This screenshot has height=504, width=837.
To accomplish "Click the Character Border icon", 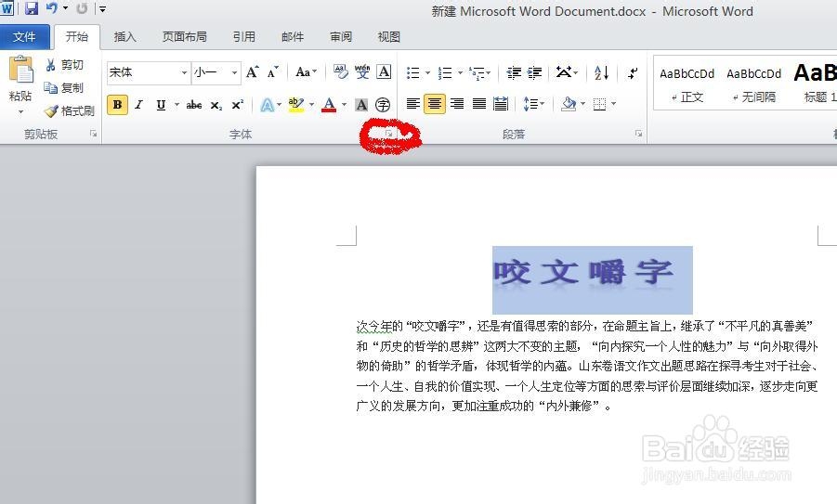I will tap(384, 71).
